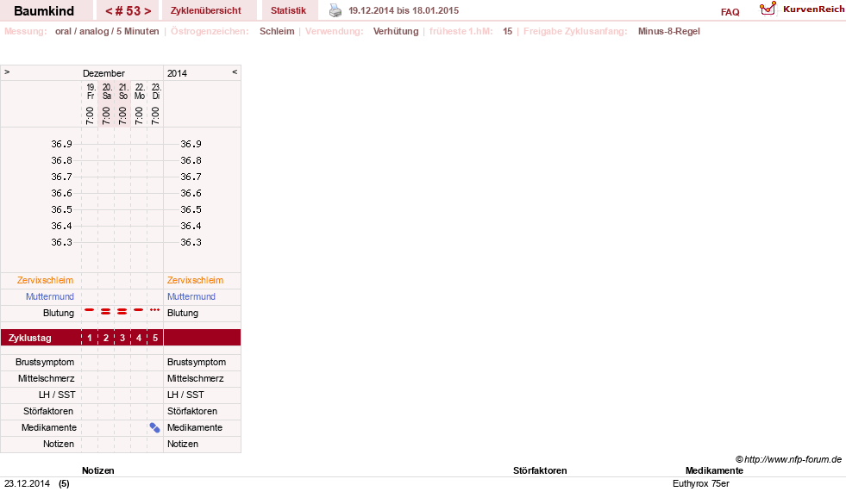Select cycle day 1 in Zyklustag row

pyautogui.click(x=90, y=338)
